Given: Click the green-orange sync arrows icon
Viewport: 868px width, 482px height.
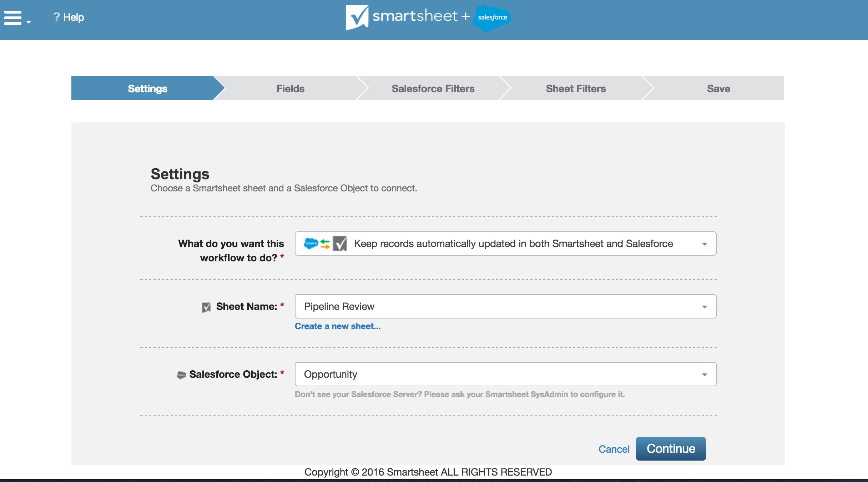Looking at the screenshot, I should (x=325, y=244).
